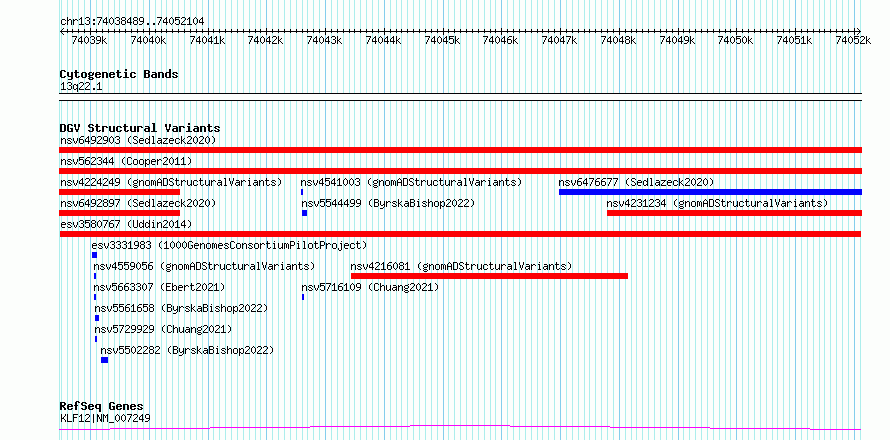Click the Cytogenetic Bands track title

click(119, 74)
